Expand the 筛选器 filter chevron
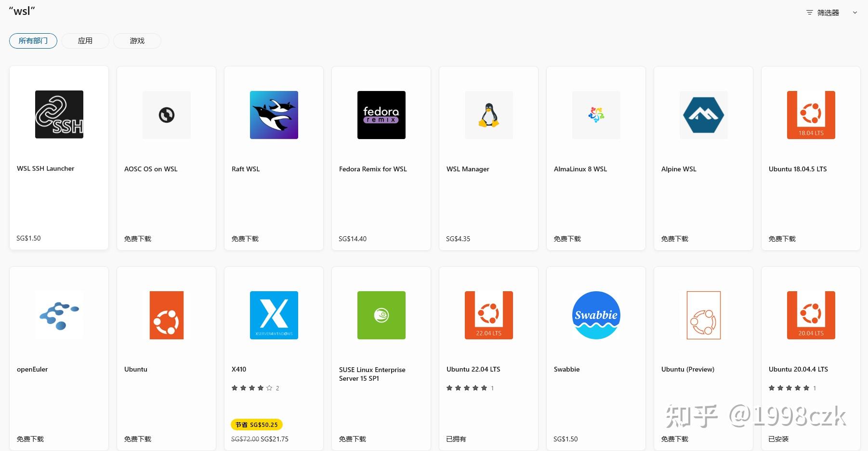Screen dimensions: 868x451 tap(855, 13)
